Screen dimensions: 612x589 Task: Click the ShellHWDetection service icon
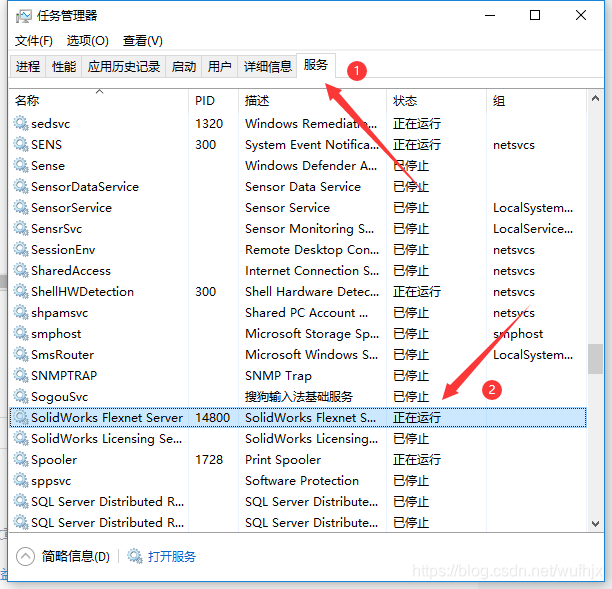tap(20, 292)
